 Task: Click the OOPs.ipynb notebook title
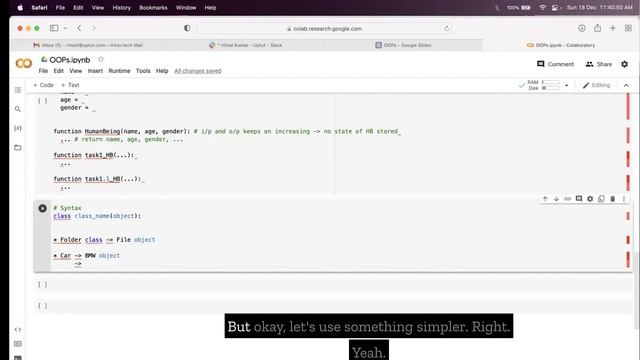(x=69, y=60)
